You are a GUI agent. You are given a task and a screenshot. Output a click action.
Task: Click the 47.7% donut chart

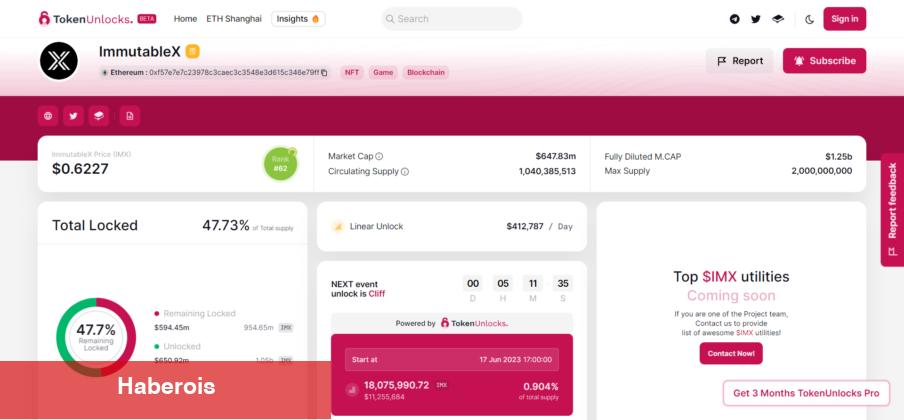click(x=96, y=337)
